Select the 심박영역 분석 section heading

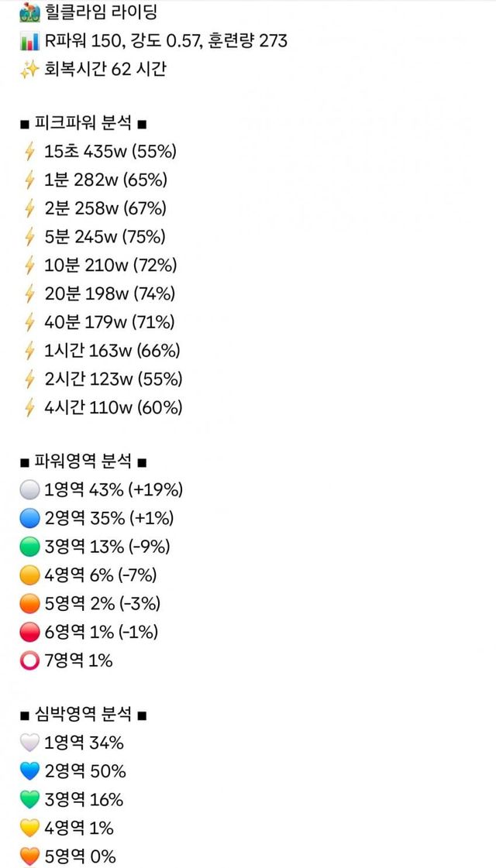84,715
